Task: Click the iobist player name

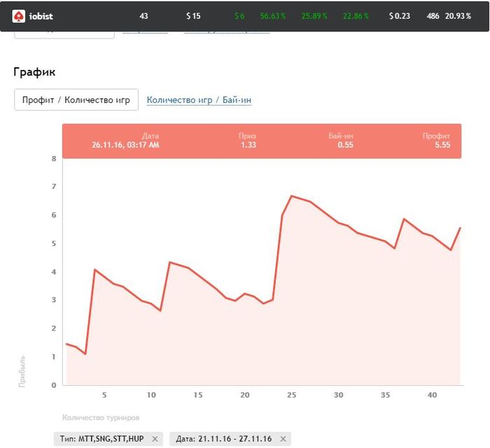Action: (x=41, y=15)
